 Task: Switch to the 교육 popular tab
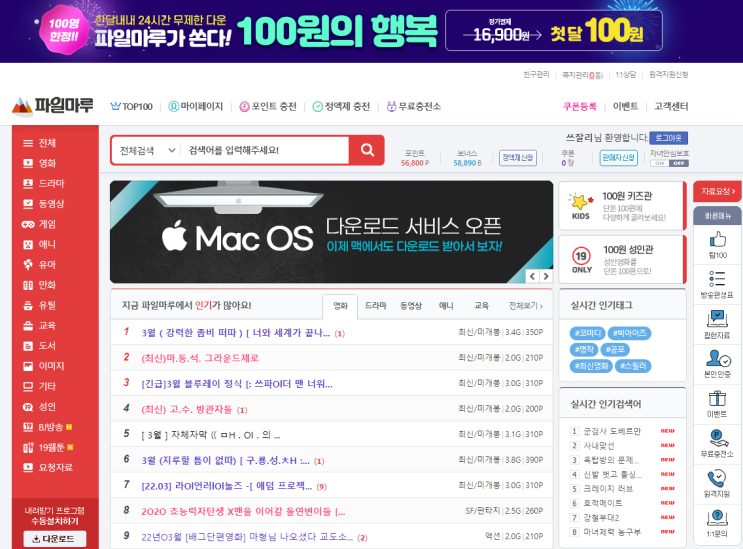pyautogui.click(x=481, y=306)
